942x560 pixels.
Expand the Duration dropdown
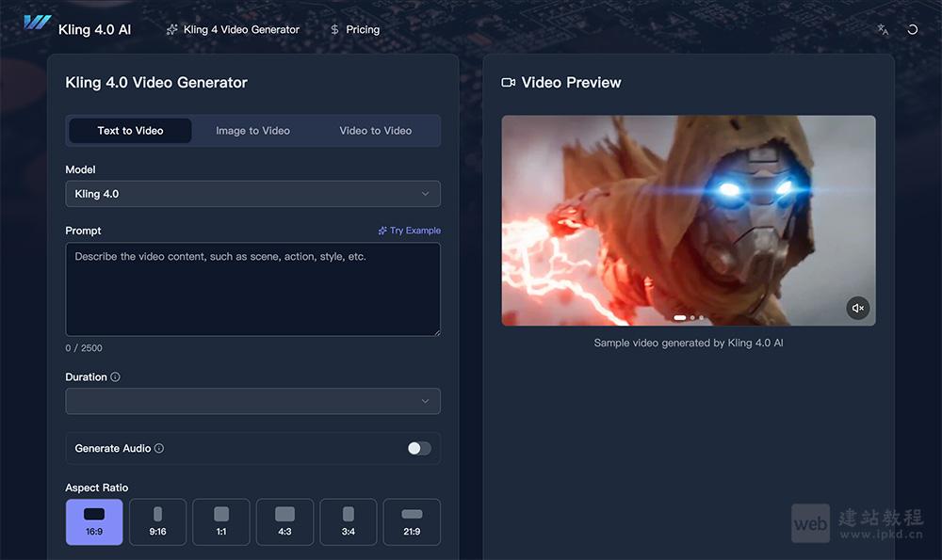coord(252,401)
